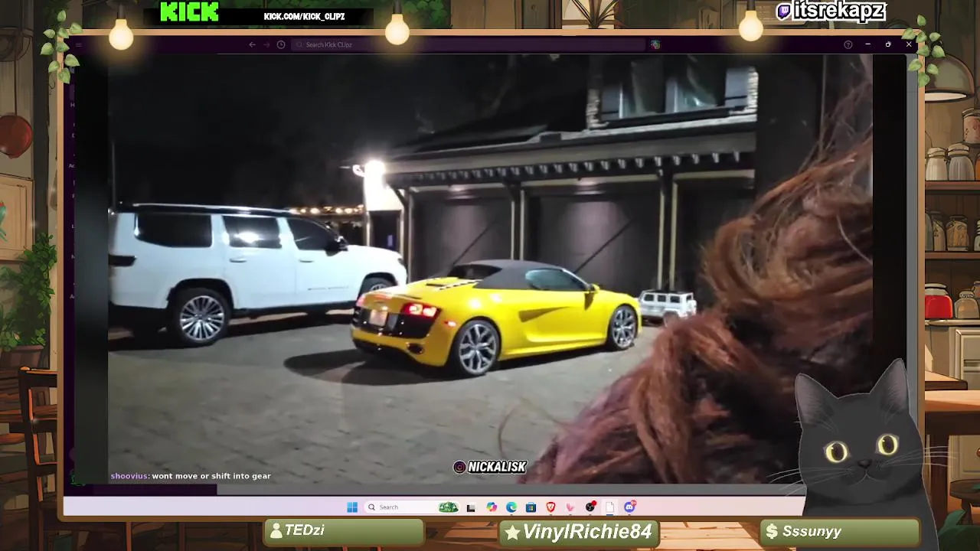This screenshot has height=551, width=980.
Task: Open the pink app icon in taskbar
Action: click(570, 507)
